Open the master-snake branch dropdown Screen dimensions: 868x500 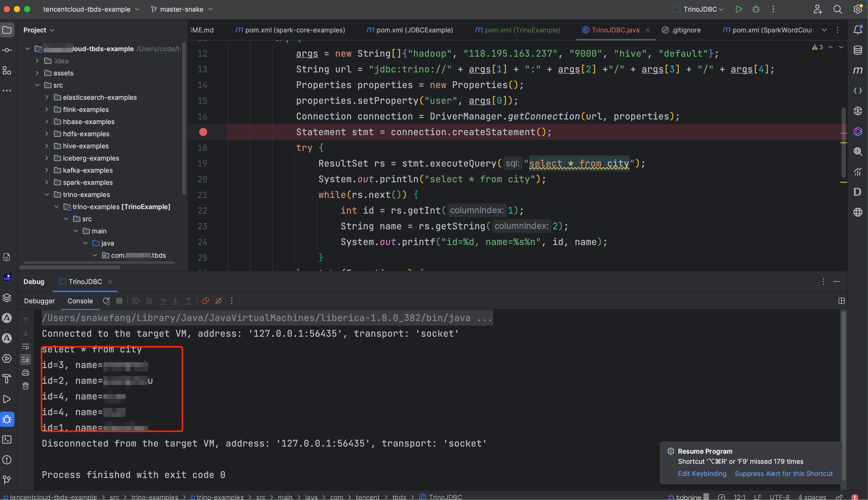point(182,9)
